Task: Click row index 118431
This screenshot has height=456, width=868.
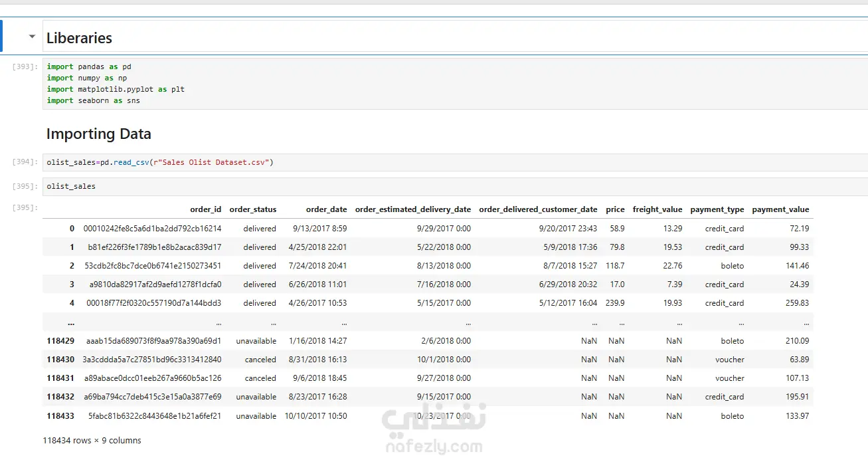Action: tap(60, 378)
